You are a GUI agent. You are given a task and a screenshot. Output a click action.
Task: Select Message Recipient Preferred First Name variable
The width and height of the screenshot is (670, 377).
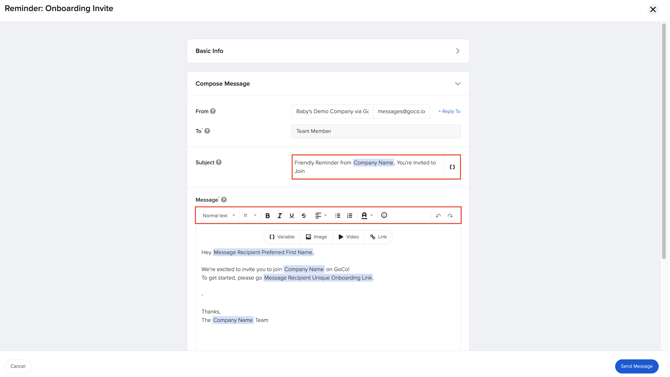point(263,253)
